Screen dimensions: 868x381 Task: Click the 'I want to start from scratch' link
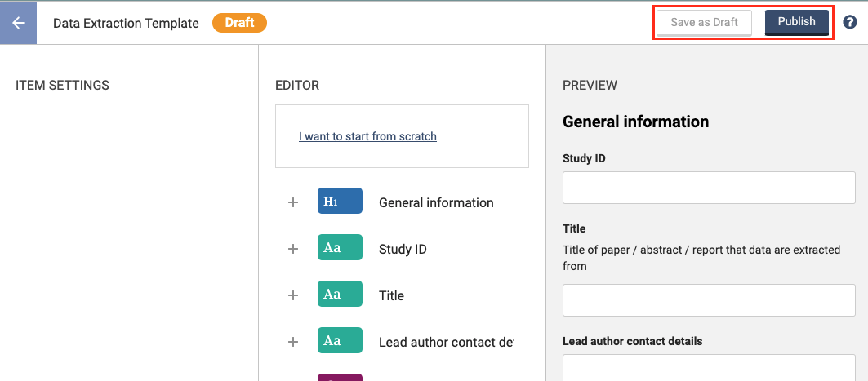[x=367, y=136]
